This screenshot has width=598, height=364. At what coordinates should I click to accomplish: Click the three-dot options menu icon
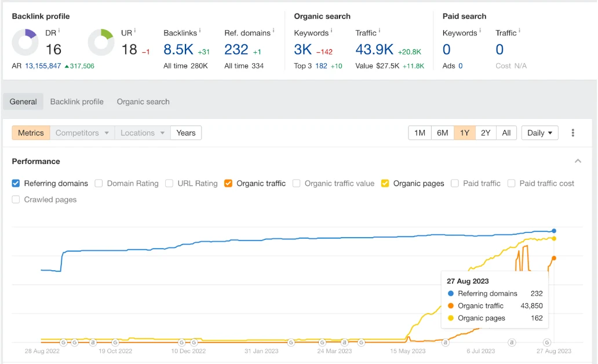click(x=573, y=133)
